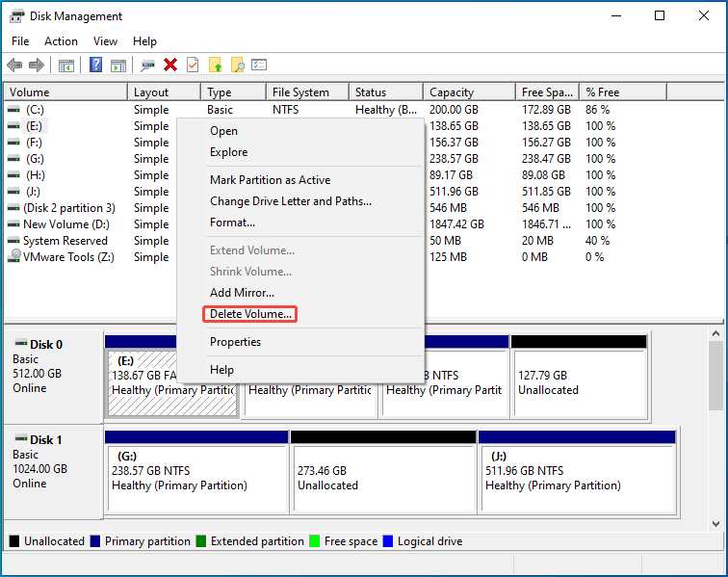Click the red X delete toolbar icon
Image resolution: width=728 pixels, height=577 pixels.
pos(170,66)
